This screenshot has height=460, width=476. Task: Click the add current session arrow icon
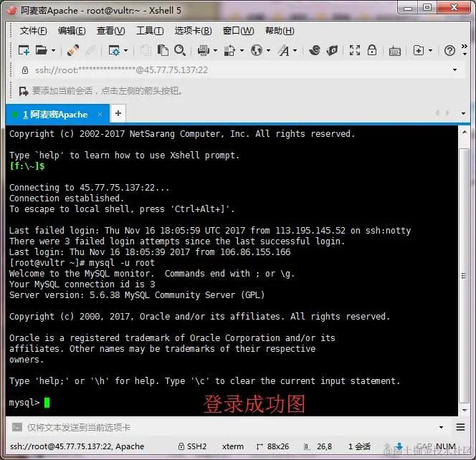[x=24, y=91]
